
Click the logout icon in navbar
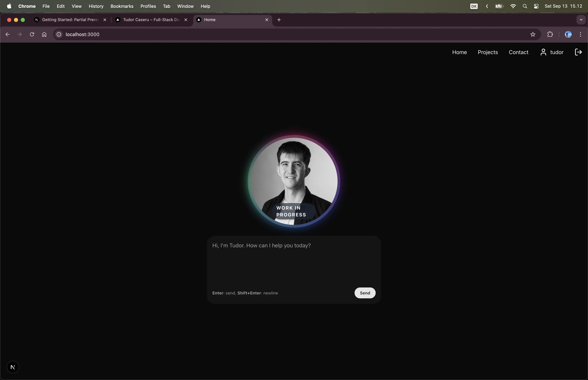tap(578, 52)
